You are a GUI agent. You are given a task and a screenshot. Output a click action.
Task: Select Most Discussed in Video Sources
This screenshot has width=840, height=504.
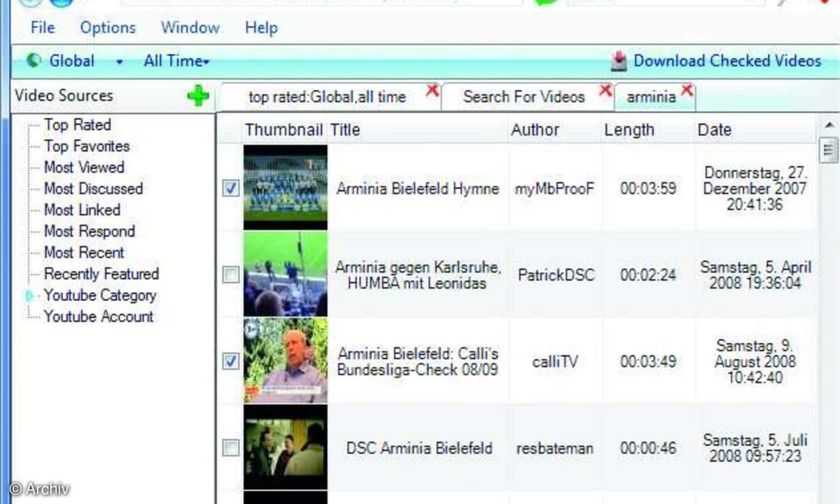point(93,189)
